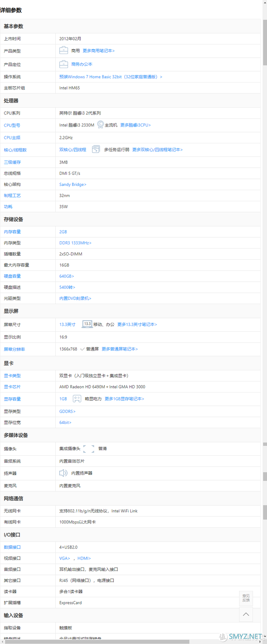Open the Sandy Bridge architecture link
This screenshot has height=644, width=267.
73,184
